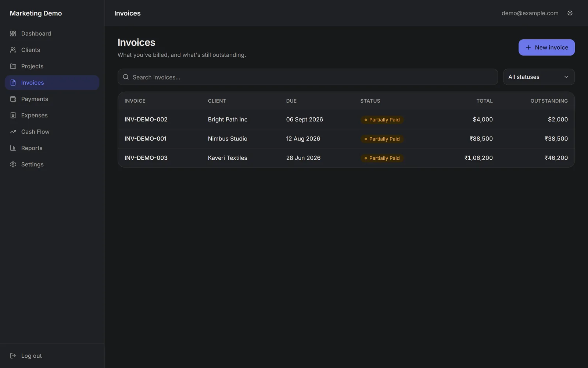The image size is (588, 368).
Task: Click the magnifier icon in search box
Action: pyautogui.click(x=126, y=77)
